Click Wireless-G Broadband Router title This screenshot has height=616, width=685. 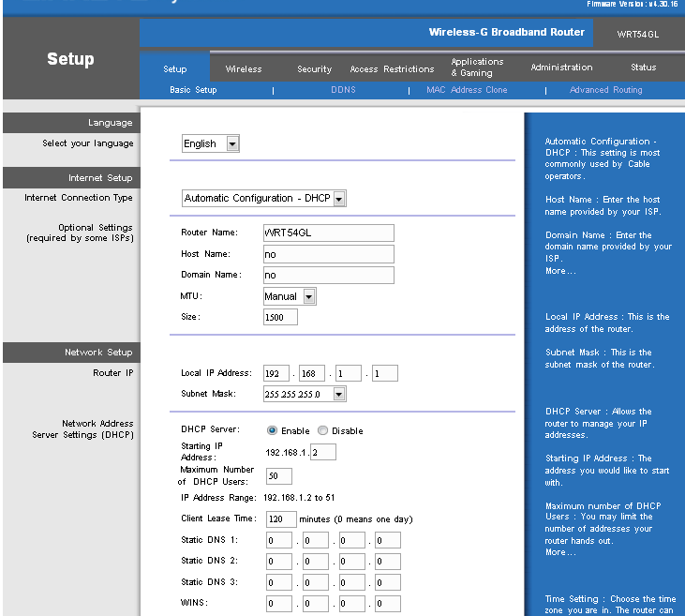click(x=506, y=32)
